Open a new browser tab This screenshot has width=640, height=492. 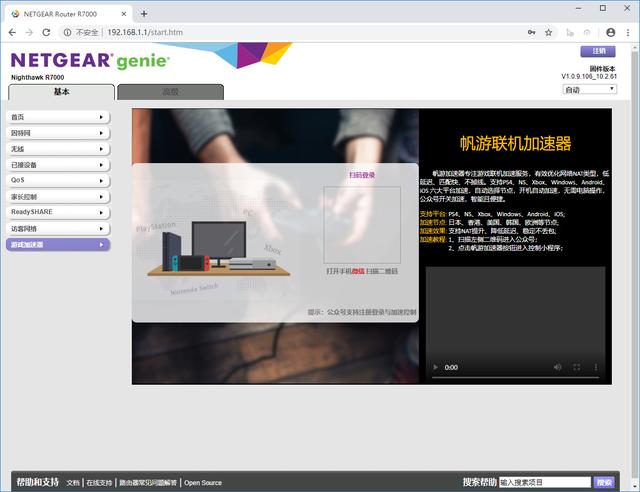point(144,14)
